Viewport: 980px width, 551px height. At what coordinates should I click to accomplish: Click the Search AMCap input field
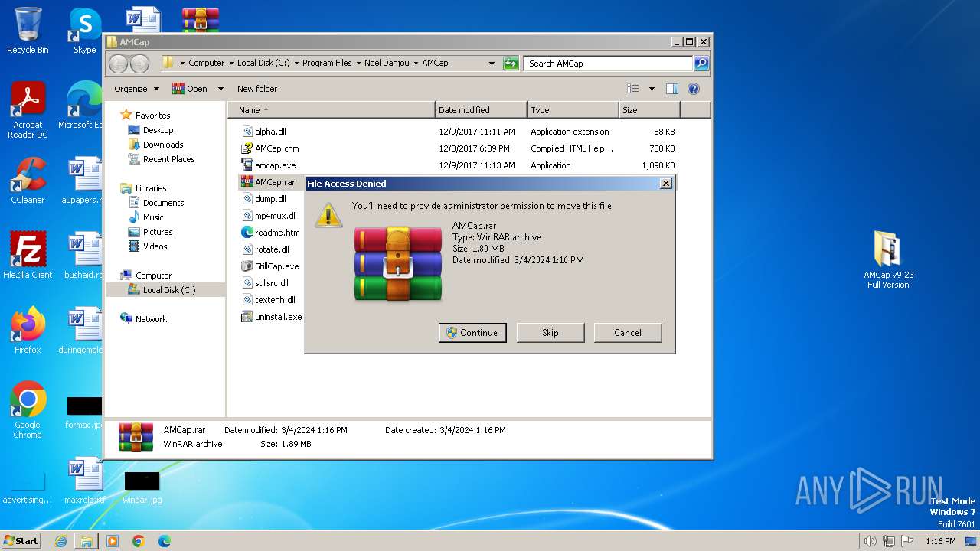point(609,64)
